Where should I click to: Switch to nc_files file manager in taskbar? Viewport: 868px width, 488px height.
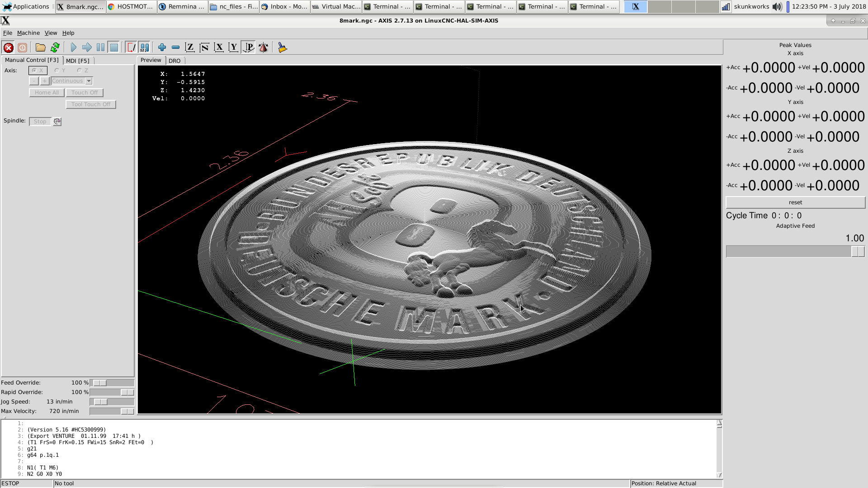pyautogui.click(x=234, y=6)
